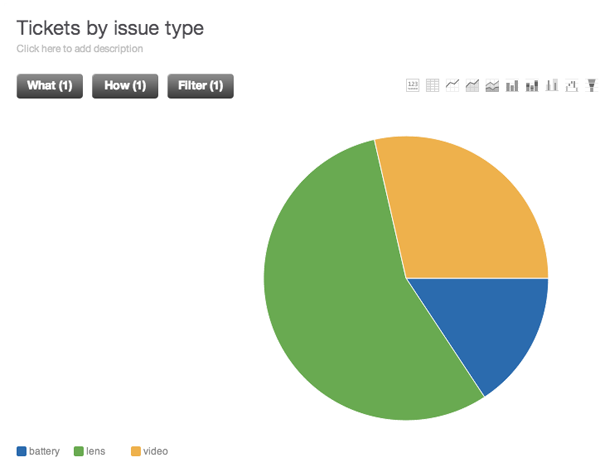Click the green lens legend swatch
This screenshot has height=472, width=600.
[x=79, y=452]
